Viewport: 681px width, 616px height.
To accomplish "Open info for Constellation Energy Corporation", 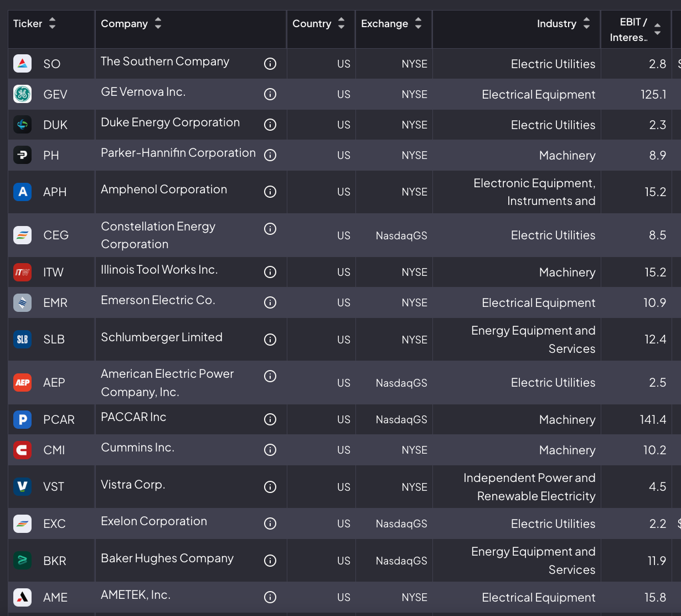I will click(270, 229).
